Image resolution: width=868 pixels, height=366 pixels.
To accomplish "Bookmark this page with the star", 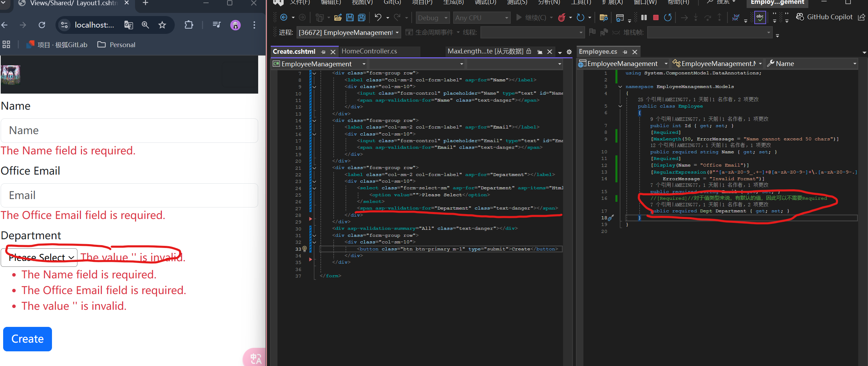I will click(x=162, y=25).
